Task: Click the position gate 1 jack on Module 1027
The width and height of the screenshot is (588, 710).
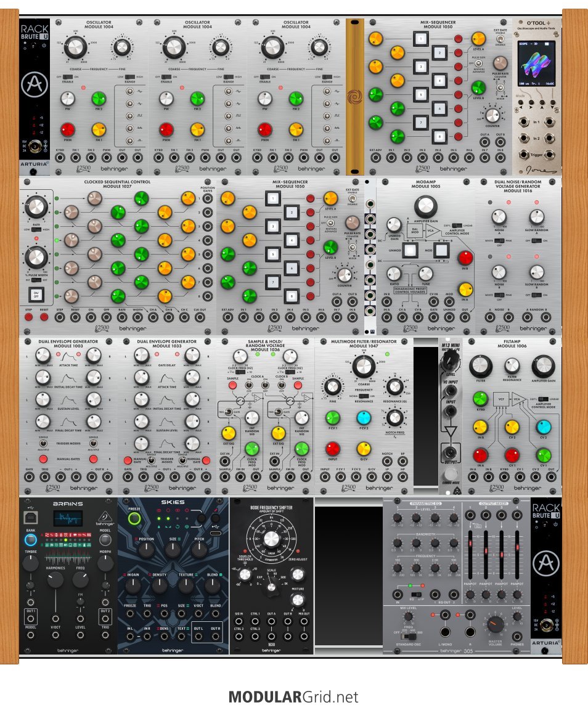Action: (208, 198)
